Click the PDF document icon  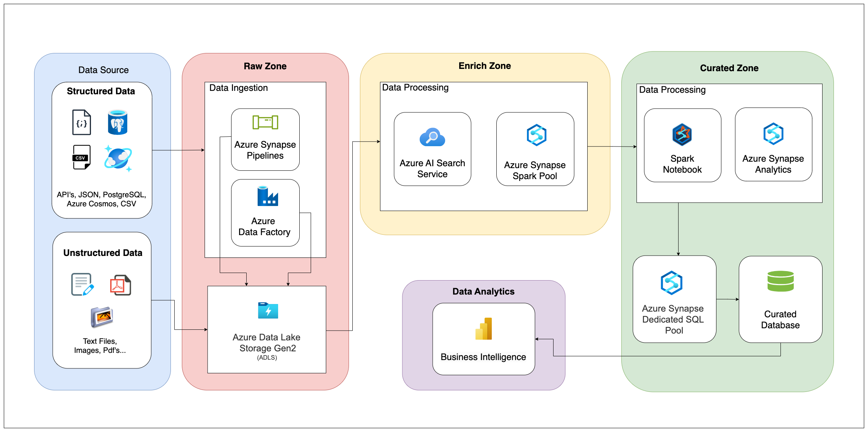pyautogui.click(x=119, y=285)
